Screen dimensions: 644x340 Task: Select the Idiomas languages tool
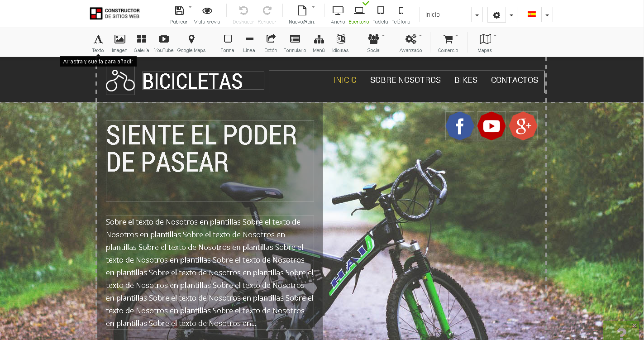pyautogui.click(x=341, y=43)
